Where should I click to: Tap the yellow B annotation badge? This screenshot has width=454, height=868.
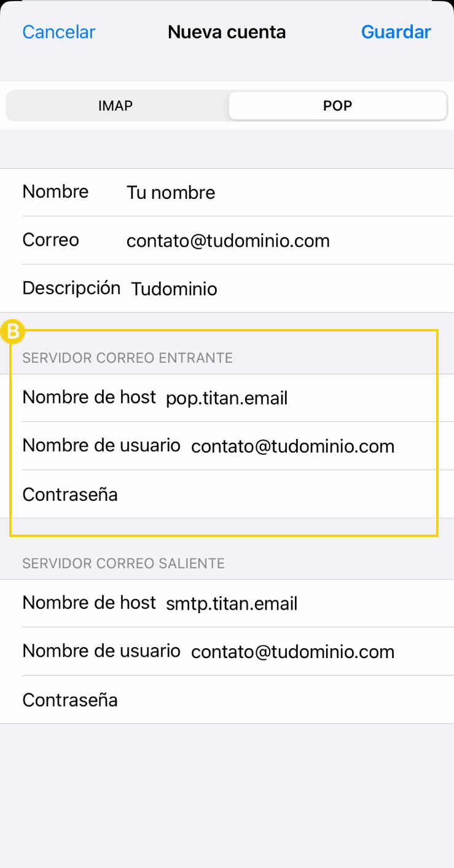(12, 332)
